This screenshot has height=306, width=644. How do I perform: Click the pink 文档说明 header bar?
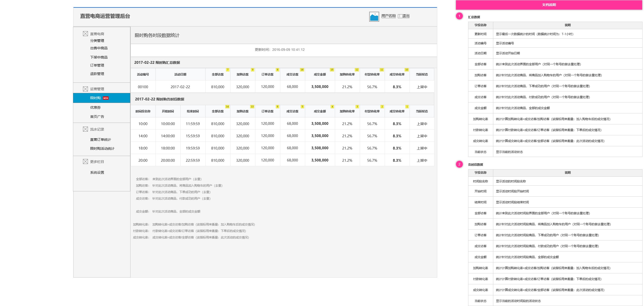click(x=549, y=5)
